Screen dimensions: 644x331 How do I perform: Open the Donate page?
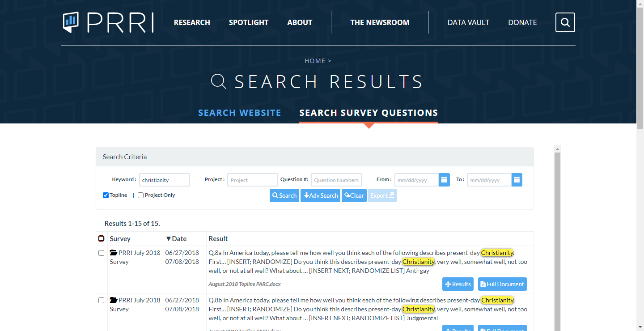coord(522,22)
